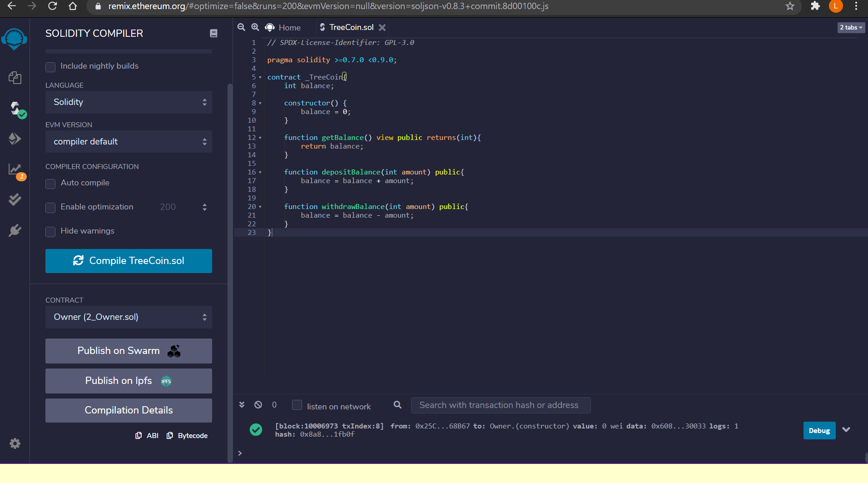Viewport: 868px width, 483px height.
Task: Open Compilation Details
Action: pos(129,410)
